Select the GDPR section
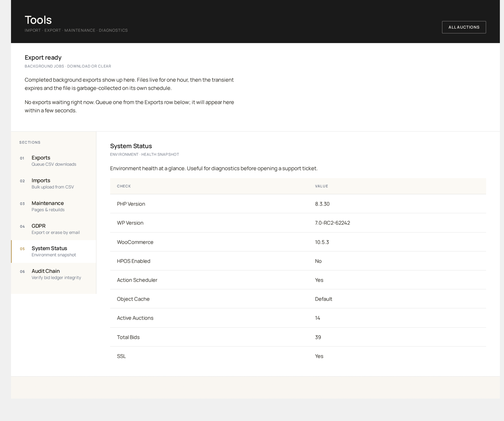 [x=54, y=229]
